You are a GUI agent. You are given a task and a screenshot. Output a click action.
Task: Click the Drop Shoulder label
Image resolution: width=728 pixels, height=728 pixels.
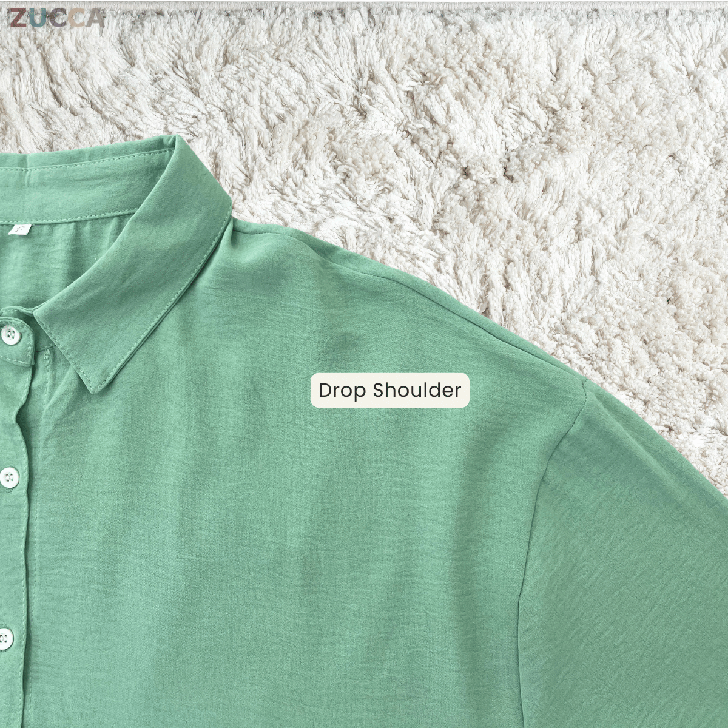(x=390, y=390)
